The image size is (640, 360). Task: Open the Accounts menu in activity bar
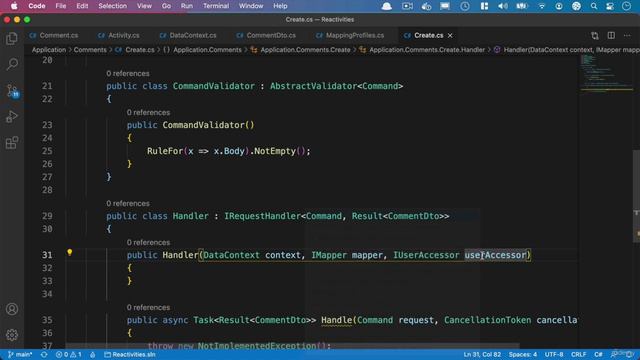tap(12, 309)
